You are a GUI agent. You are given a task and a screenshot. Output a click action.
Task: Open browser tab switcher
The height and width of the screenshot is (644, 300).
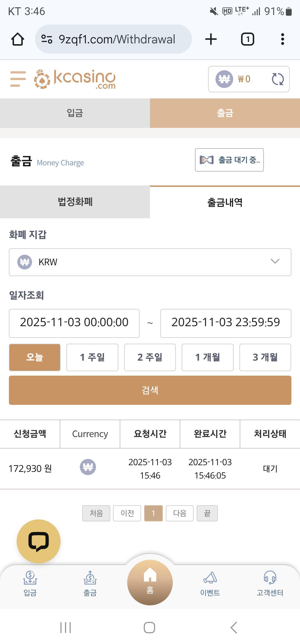pyautogui.click(x=247, y=39)
